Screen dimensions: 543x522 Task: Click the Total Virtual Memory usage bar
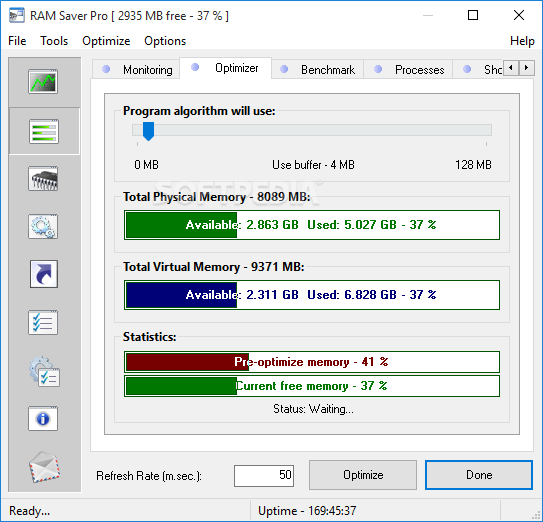click(x=312, y=295)
